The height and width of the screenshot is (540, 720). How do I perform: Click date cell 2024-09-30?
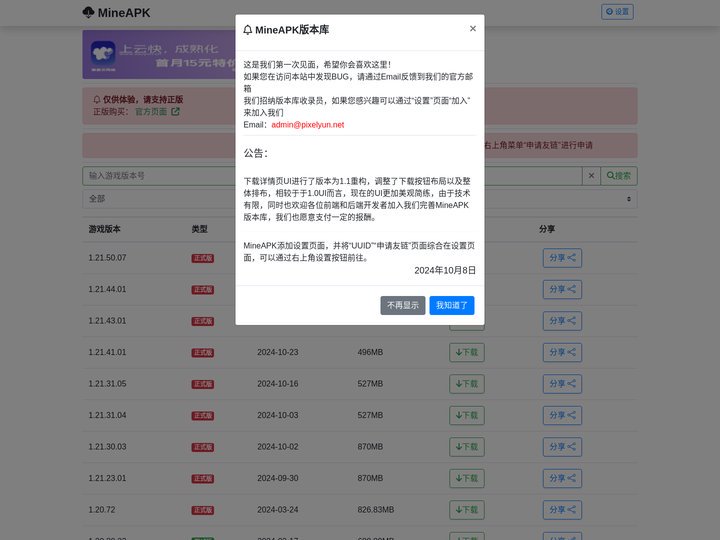point(277,478)
